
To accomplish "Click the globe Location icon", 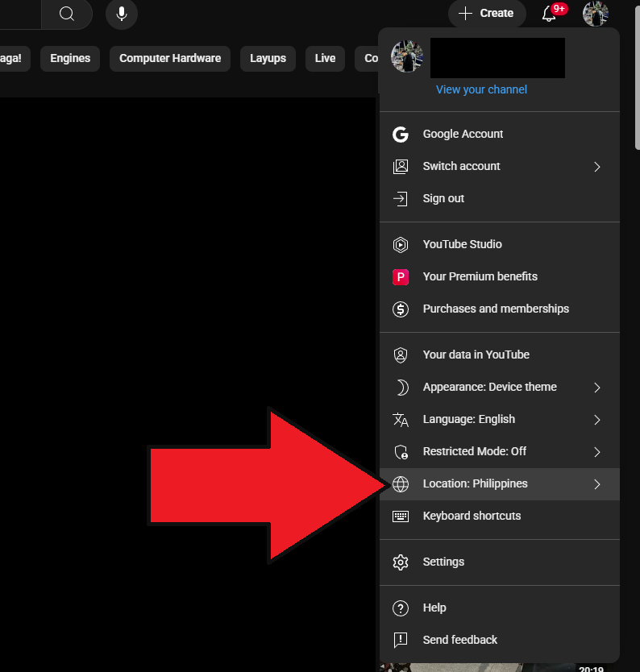I will pyautogui.click(x=401, y=484).
